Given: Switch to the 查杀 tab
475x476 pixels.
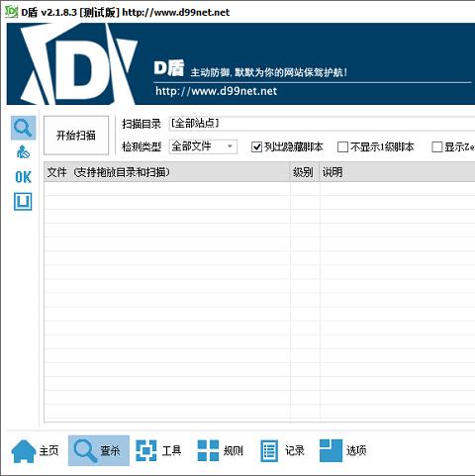Looking at the screenshot, I should (x=99, y=450).
